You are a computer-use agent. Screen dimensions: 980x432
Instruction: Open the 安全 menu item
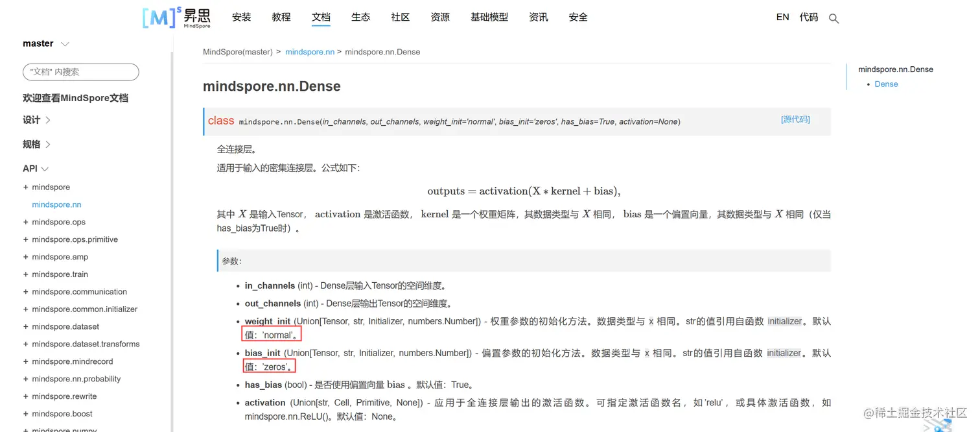pyautogui.click(x=578, y=18)
